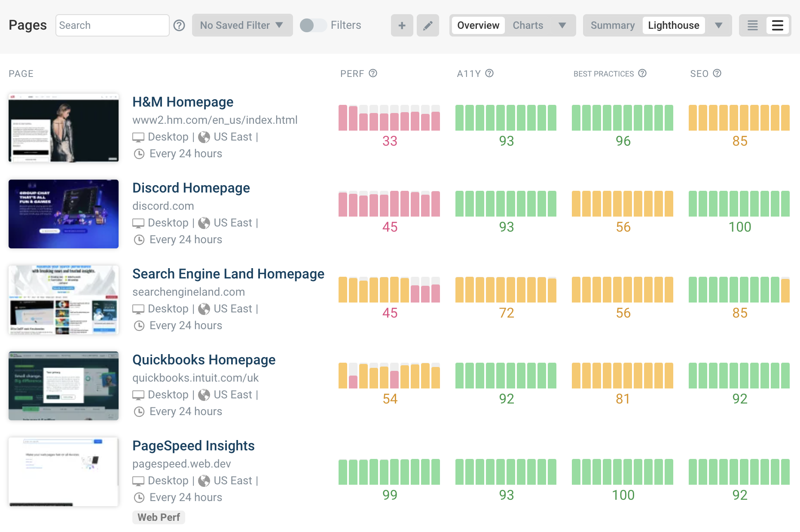Click the Search pages input field
The width and height of the screenshot is (800, 532).
[x=113, y=25]
